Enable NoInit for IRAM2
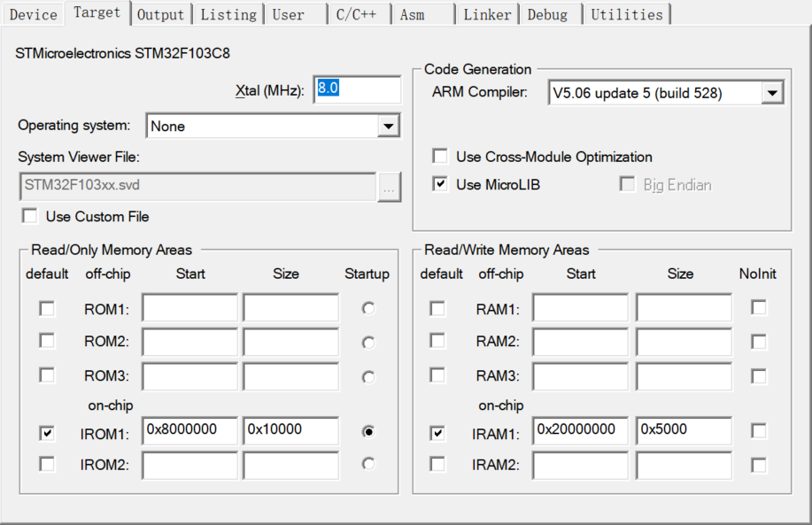The height and width of the screenshot is (525, 812). [759, 465]
